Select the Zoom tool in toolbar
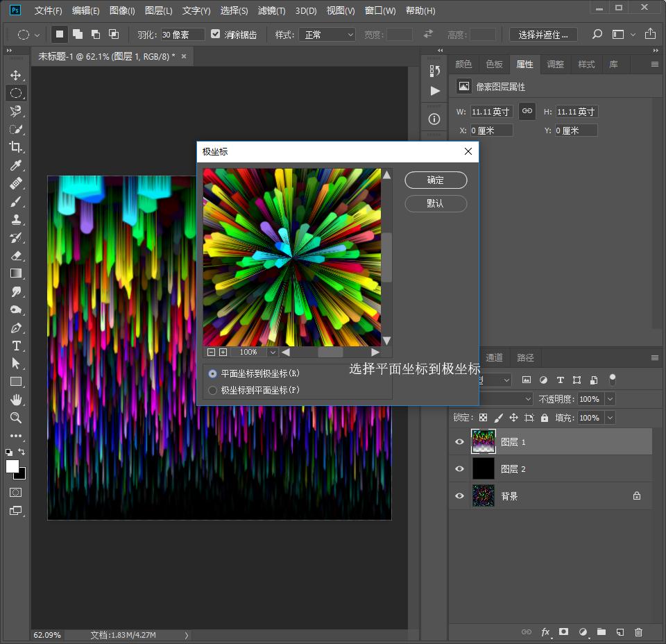 point(15,418)
